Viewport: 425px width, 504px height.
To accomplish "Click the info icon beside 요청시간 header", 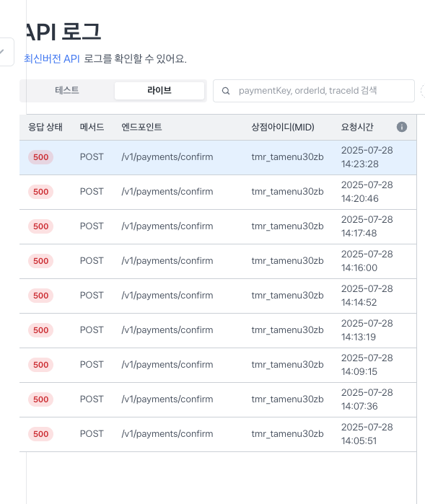I will point(401,127).
